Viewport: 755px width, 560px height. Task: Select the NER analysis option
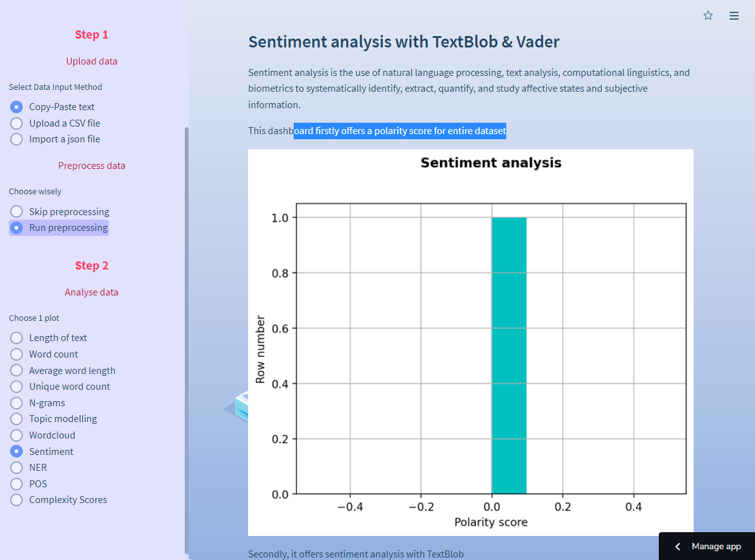pyautogui.click(x=17, y=468)
